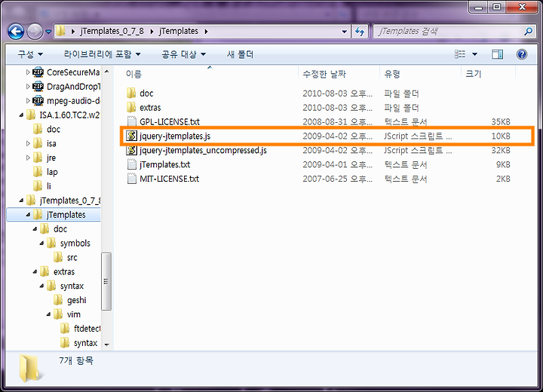Click the Forward navigation arrow
The height and width of the screenshot is (392, 543).
tap(35, 32)
